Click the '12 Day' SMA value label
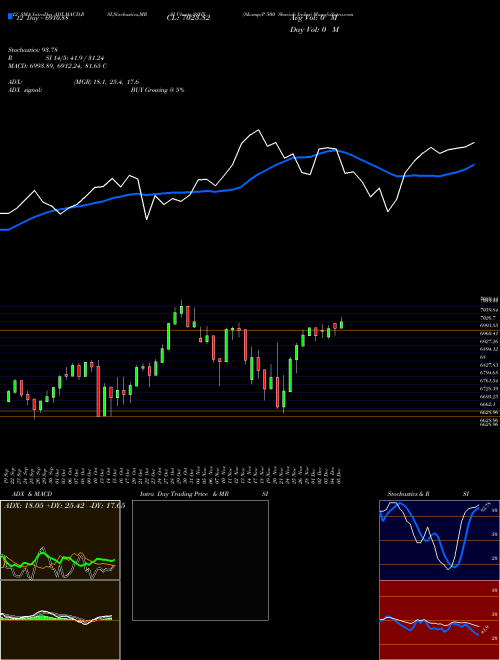The height and width of the screenshot is (660, 500). 42,18
